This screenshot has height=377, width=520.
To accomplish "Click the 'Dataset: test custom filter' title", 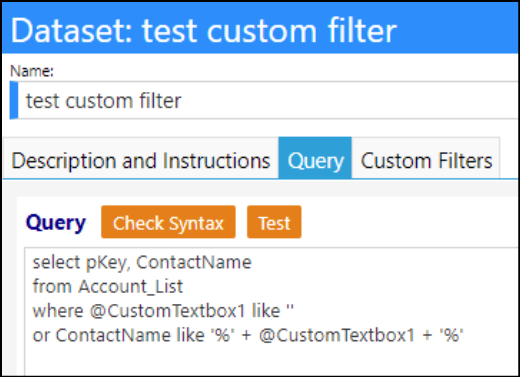I will [204, 31].
